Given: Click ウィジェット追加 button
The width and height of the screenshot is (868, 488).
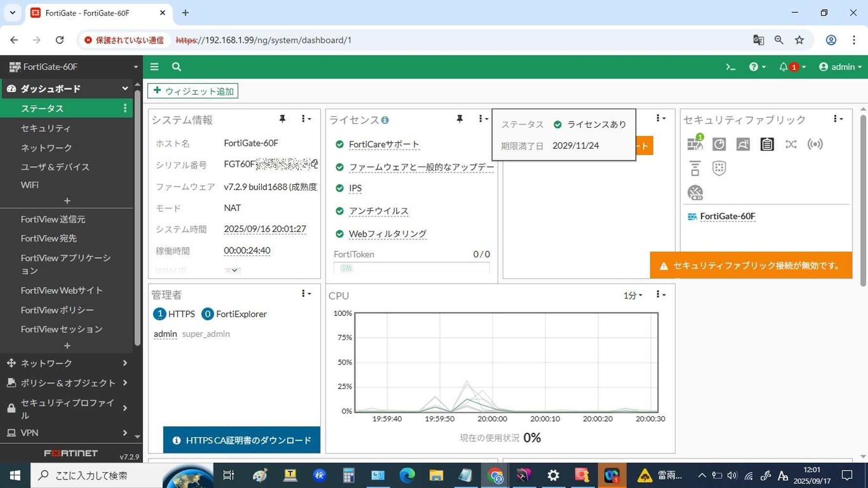Looking at the screenshot, I should point(193,91).
